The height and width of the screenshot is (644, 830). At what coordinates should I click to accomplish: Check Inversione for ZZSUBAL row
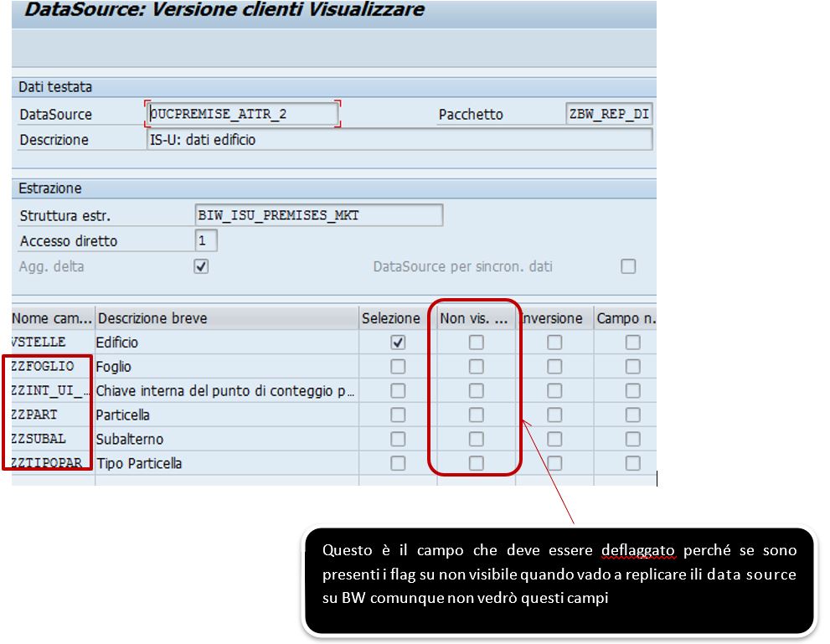click(554, 439)
